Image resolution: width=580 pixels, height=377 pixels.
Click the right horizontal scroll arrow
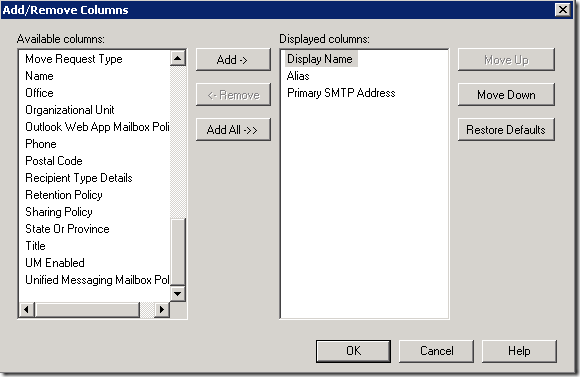pyautogui.click(x=162, y=309)
